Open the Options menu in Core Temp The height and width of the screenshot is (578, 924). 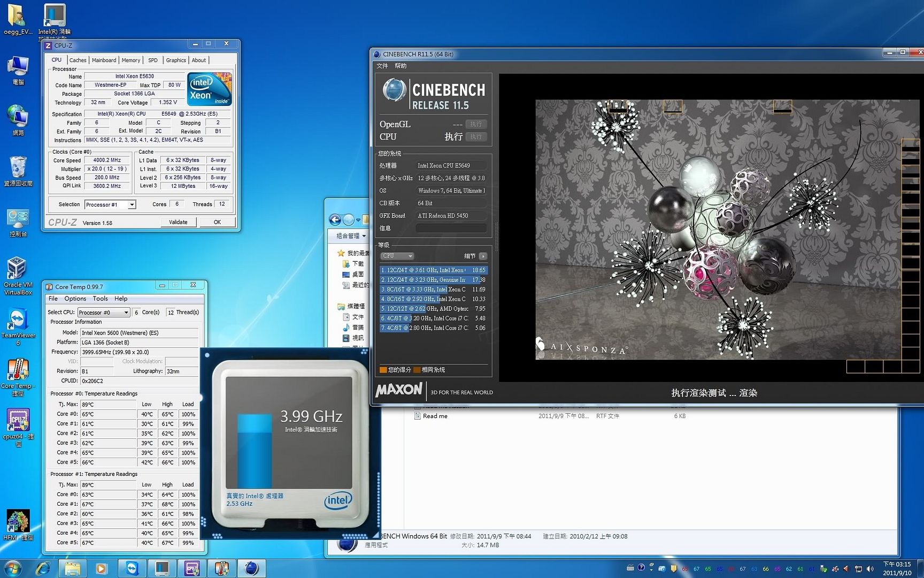(x=75, y=299)
